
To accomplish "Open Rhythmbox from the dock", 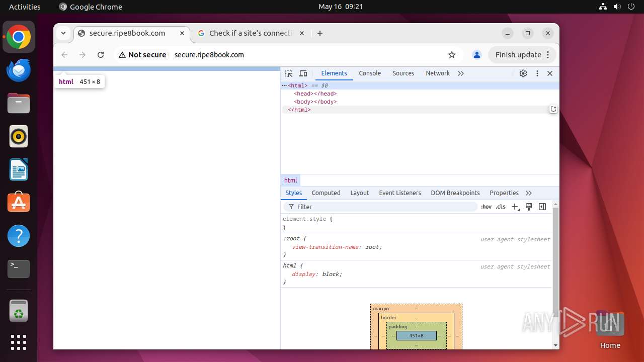I will coord(19,137).
